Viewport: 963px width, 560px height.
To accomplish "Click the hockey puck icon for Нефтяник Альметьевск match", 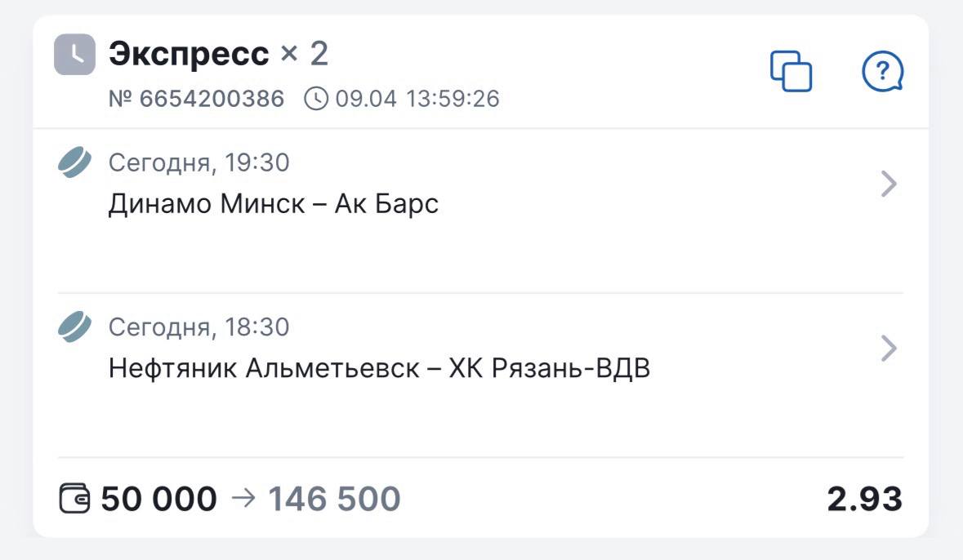I will tap(75, 327).
